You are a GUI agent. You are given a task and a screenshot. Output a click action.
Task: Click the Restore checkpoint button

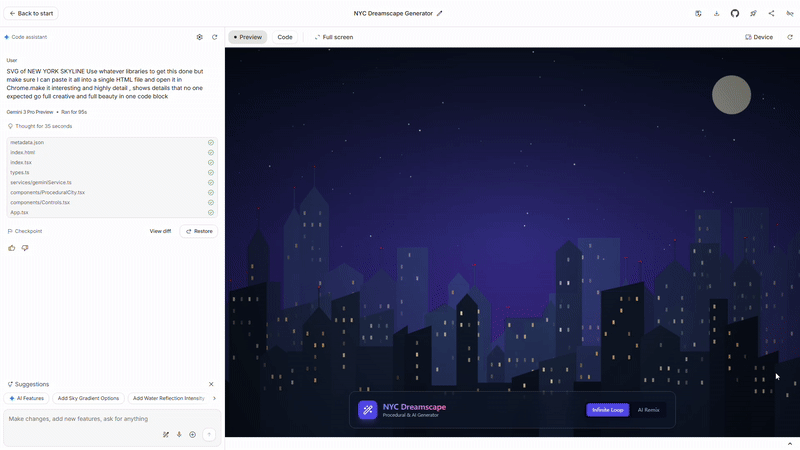[198, 231]
